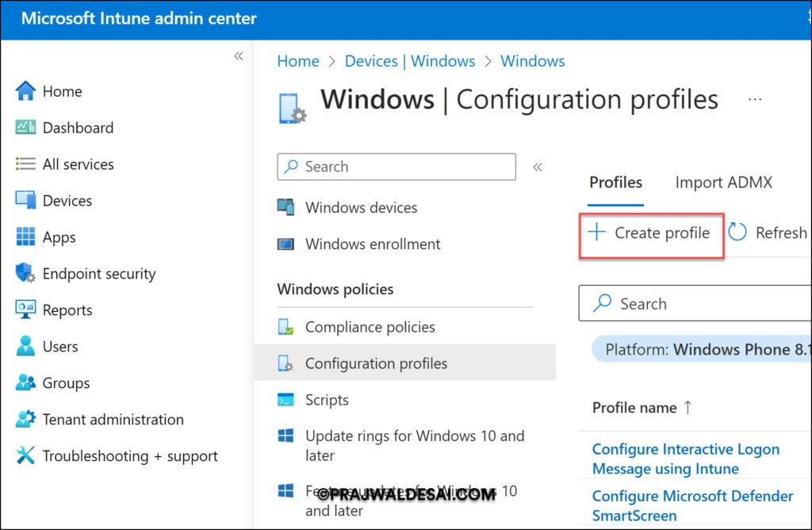The width and height of the screenshot is (812, 530).
Task: Click the Refresh circular arrow icon
Action: tap(737, 232)
